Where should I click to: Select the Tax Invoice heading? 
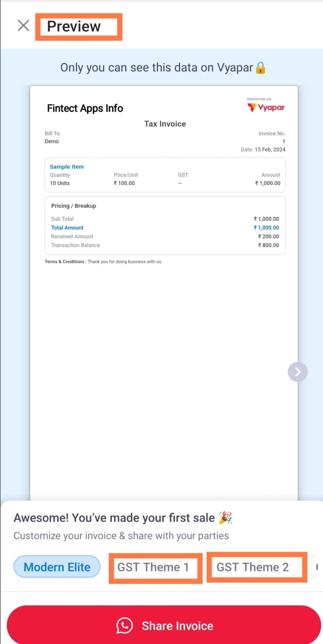tap(165, 124)
